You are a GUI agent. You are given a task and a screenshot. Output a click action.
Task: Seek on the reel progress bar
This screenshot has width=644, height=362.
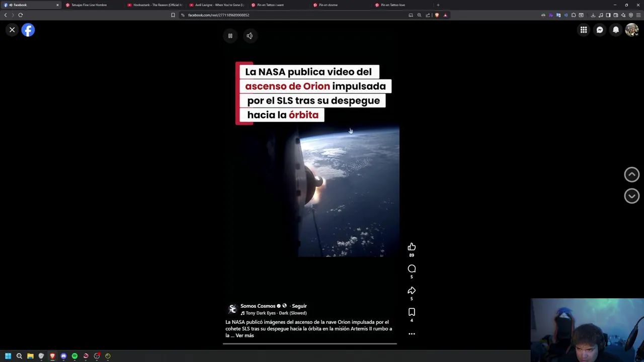tap(310, 344)
